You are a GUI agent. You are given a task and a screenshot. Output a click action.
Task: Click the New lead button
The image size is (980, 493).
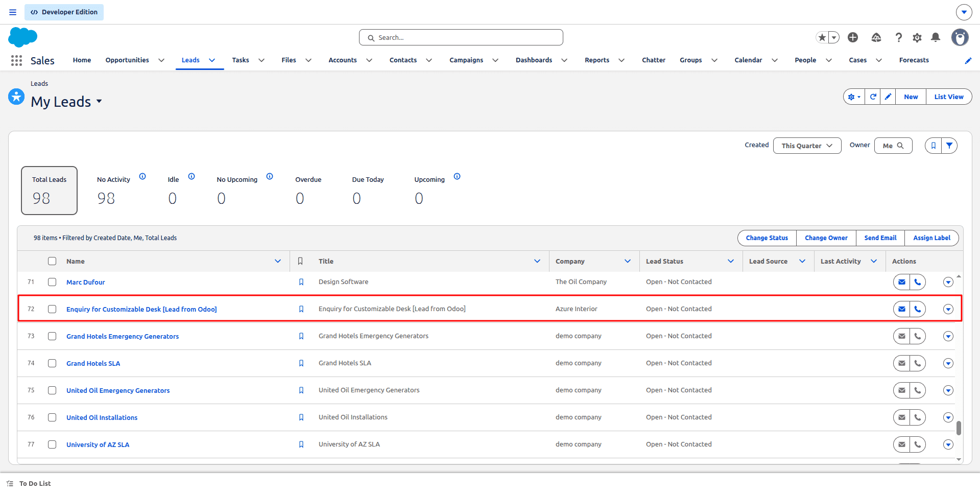click(x=911, y=97)
